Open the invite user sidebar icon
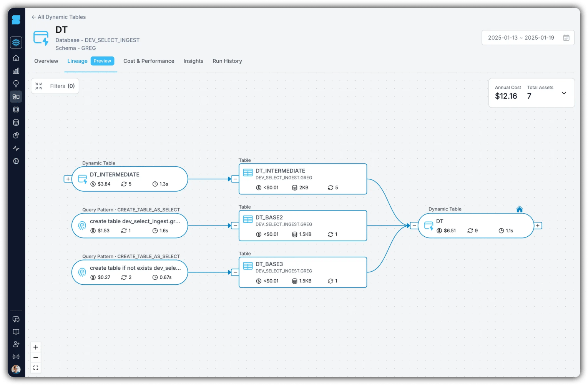588x385 pixels. [16, 344]
